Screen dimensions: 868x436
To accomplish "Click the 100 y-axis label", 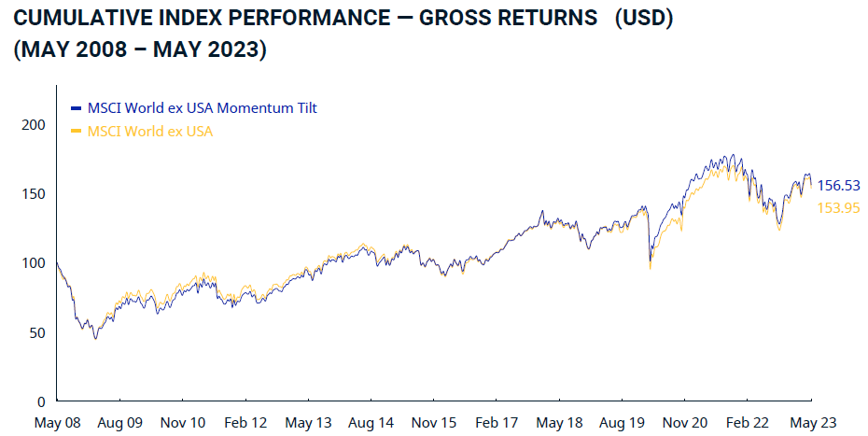I will pyautogui.click(x=34, y=263).
